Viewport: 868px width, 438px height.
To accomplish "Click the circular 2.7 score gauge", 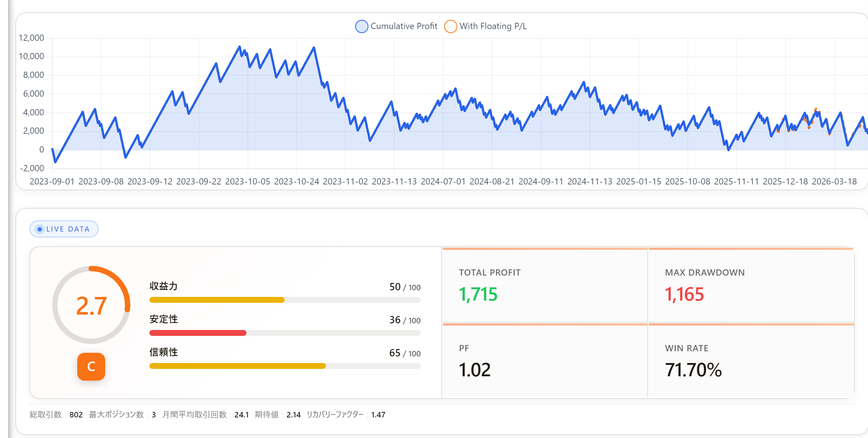I will 91,305.
